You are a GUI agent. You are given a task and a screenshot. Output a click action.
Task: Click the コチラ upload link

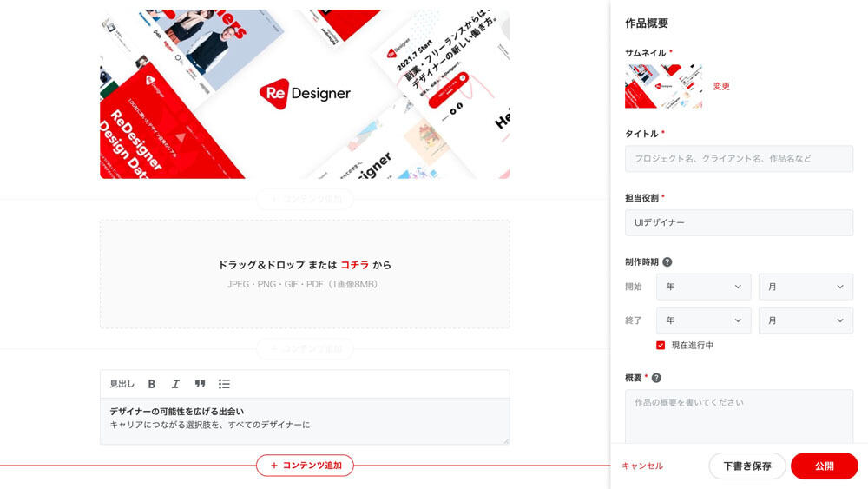354,265
